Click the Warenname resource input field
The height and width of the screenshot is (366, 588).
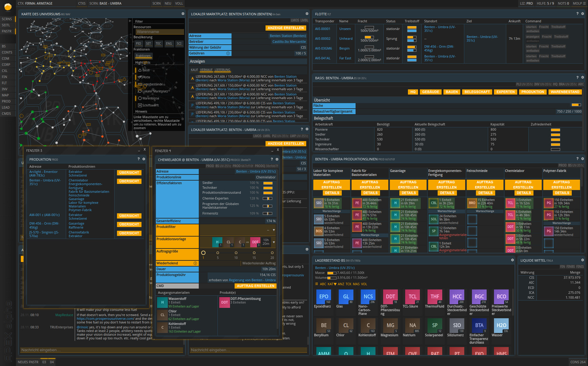click(159, 32)
